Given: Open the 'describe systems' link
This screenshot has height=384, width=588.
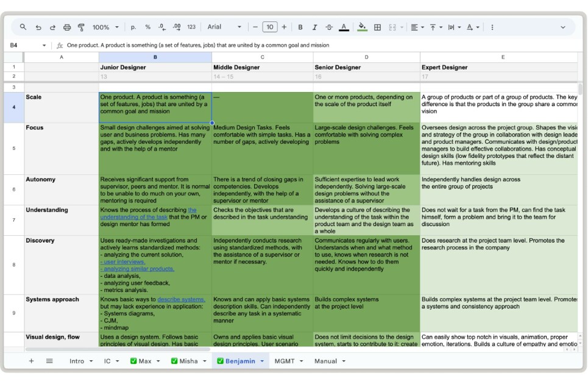Looking at the screenshot, I should 181,299.
